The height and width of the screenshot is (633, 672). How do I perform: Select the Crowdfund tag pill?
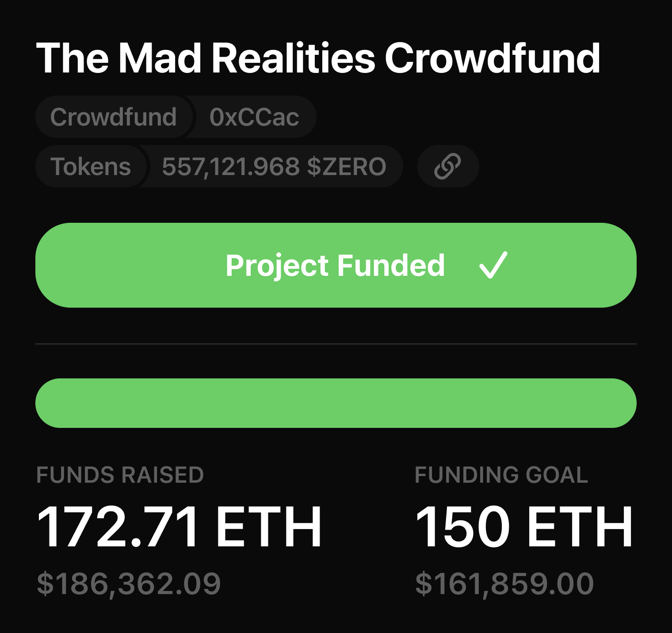click(113, 117)
